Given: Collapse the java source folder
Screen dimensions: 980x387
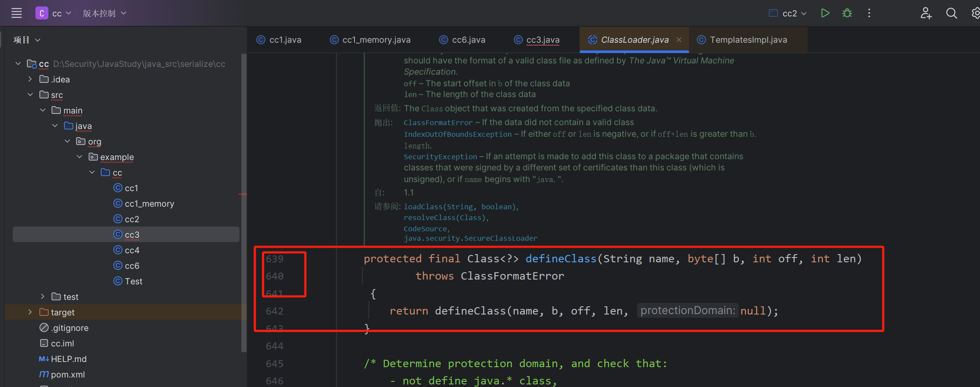Looking at the screenshot, I should tap(55, 126).
